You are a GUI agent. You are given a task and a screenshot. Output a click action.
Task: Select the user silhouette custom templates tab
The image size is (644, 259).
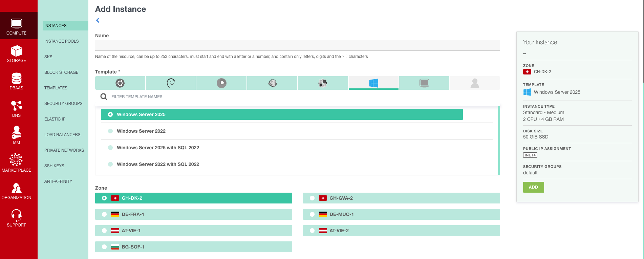click(475, 83)
